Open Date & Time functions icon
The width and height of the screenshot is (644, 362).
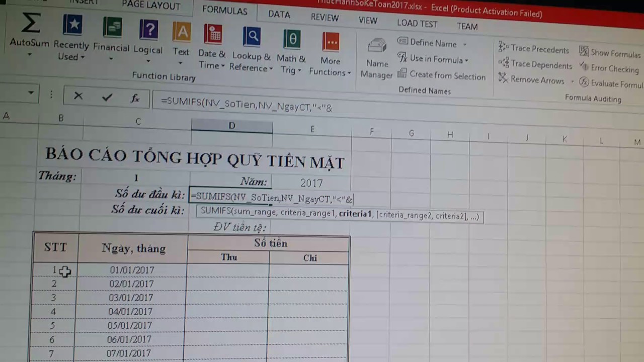click(213, 35)
